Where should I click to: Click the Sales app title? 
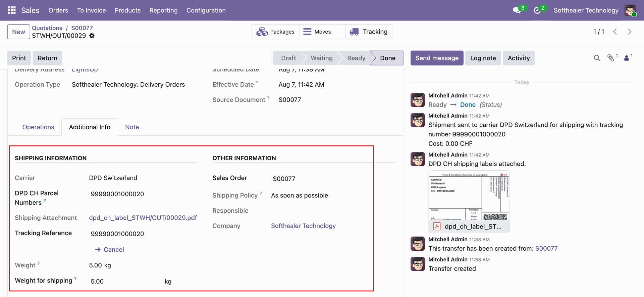click(x=30, y=10)
